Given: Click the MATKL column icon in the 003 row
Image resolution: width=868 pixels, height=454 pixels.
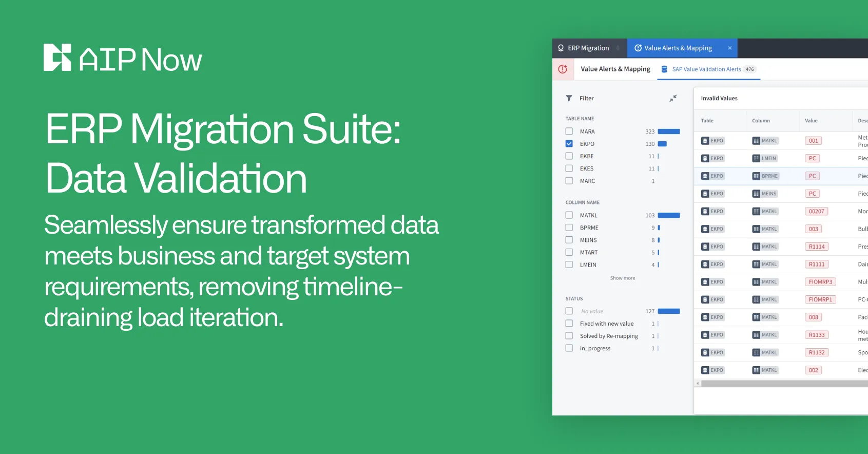Looking at the screenshot, I should pos(756,229).
